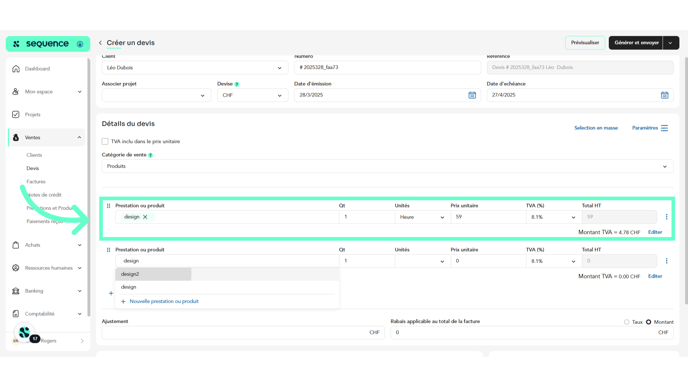Open the Devise CHF dropdown
The width and height of the screenshot is (688, 387).
[252, 95]
